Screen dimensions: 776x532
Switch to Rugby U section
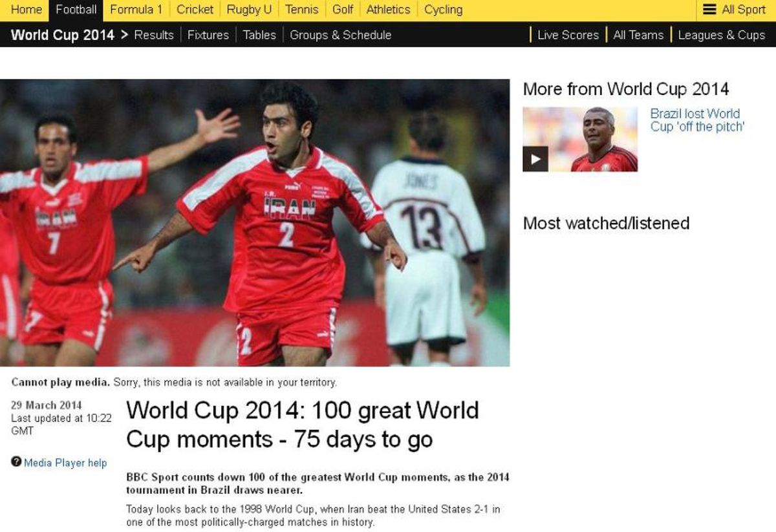coord(249,10)
